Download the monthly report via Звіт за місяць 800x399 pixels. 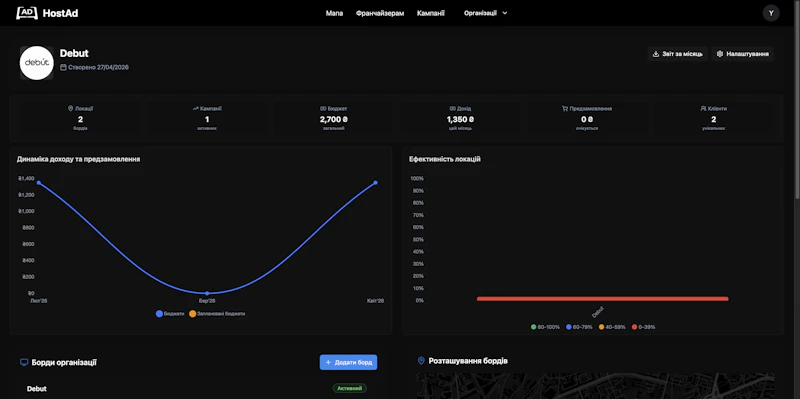tap(677, 54)
